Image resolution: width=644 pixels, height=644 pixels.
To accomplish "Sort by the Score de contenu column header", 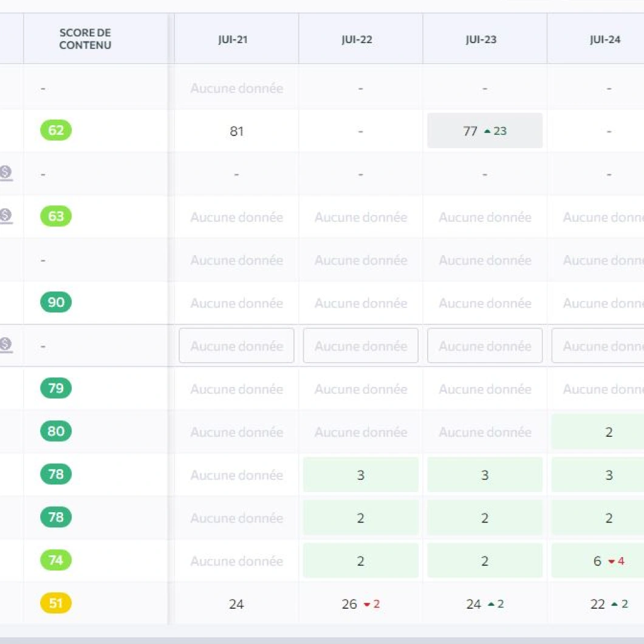I will point(85,39).
